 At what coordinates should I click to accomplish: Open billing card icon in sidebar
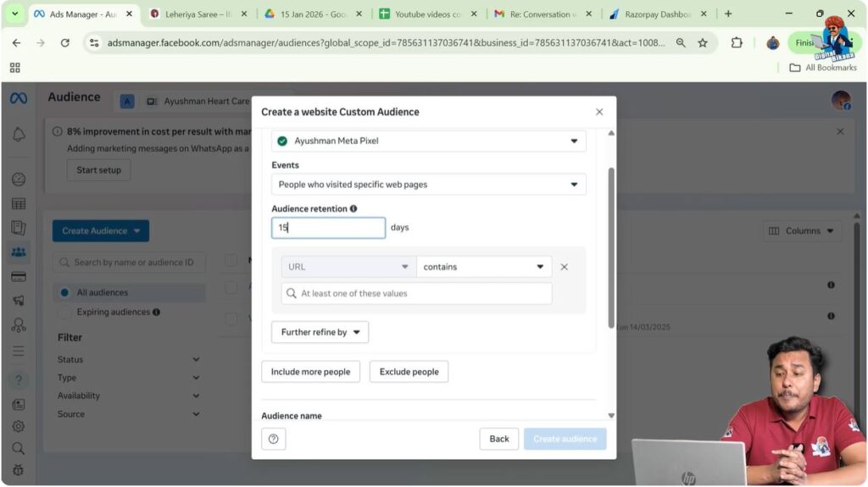19,277
